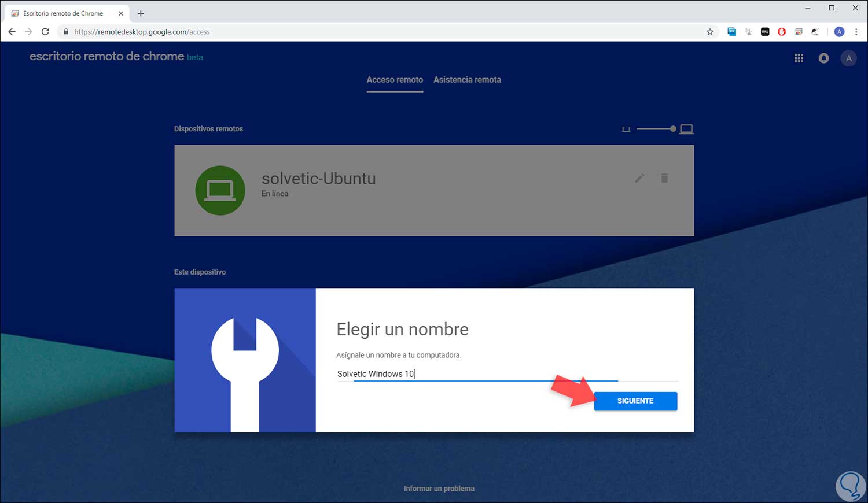Image resolution: width=868 pixels, height=503 pixels.
Task: Open the blue screens extension icon
Action: click(732, 32)
